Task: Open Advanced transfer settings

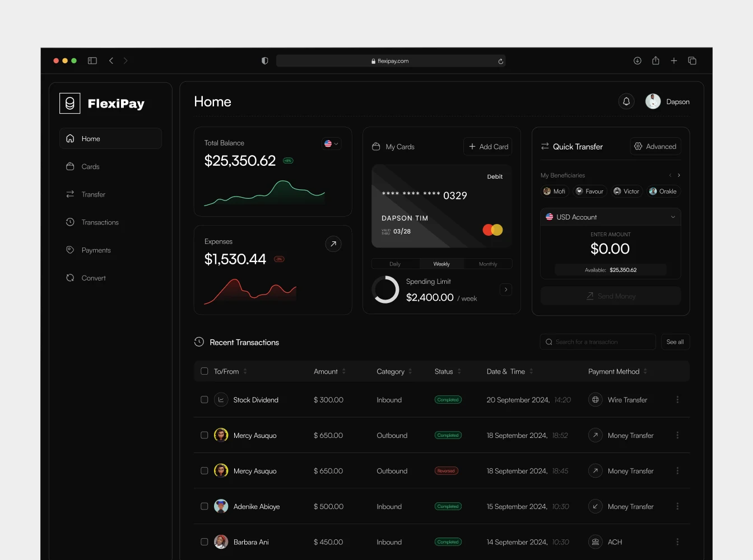Action: point(656,146)
